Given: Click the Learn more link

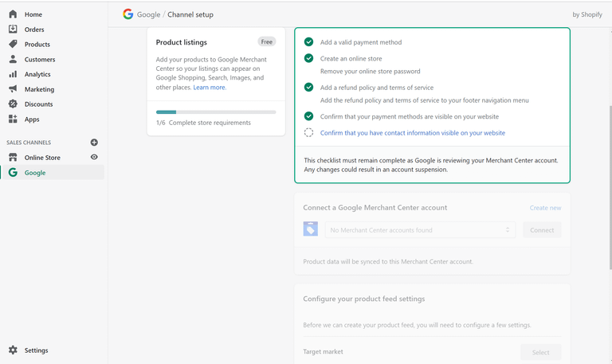Looking at the screenshot, I should pyautogui.click(x=210, y=88).
